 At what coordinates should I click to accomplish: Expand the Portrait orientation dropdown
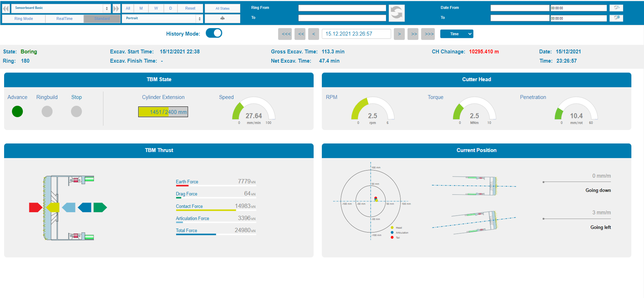162,18
